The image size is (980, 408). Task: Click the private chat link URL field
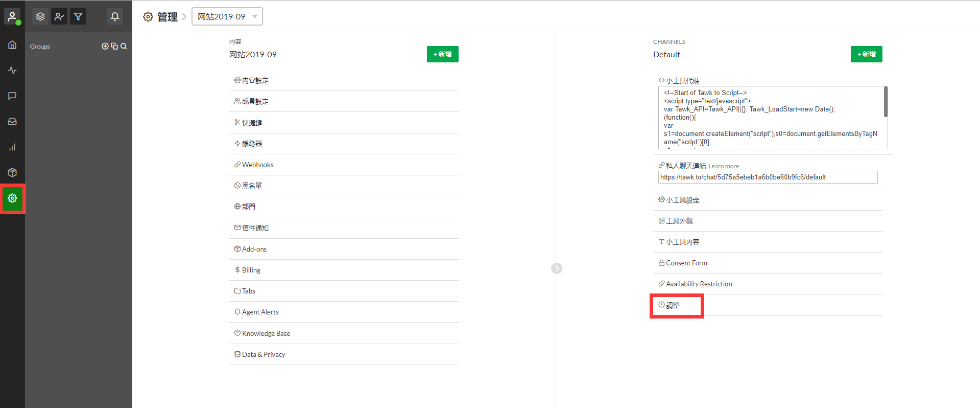[x=768, y=177]
